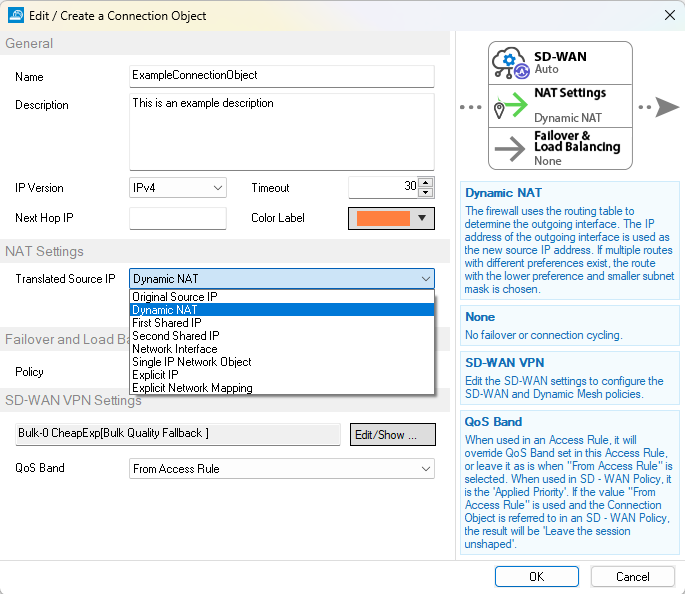Decrease the Timeout value
This screenshot has height=594, width=685.
click(426, 193)
